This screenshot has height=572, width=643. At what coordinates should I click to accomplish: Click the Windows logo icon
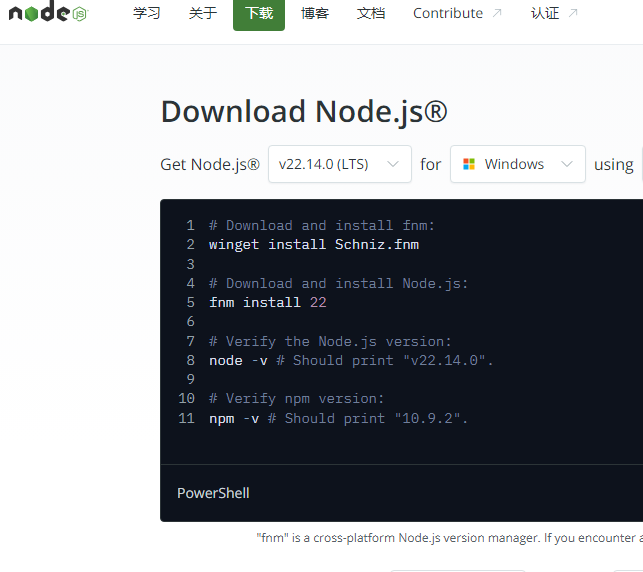(x=469, y=164)
